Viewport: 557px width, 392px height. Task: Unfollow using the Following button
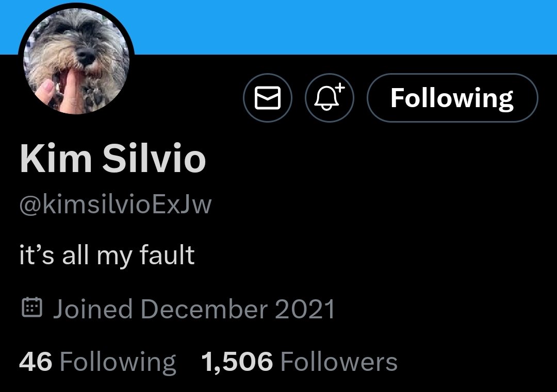pyautogui.click(x=452, y=97)
